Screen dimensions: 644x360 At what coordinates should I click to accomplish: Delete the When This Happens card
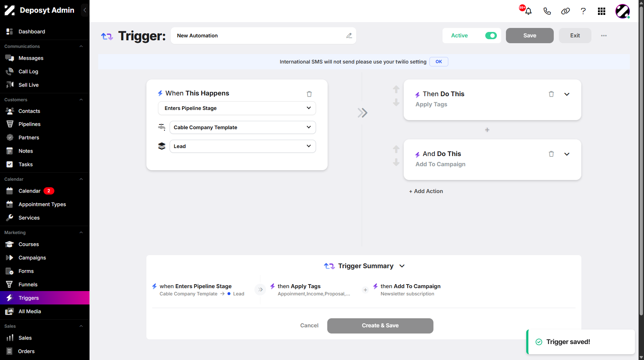pos(309,94)
